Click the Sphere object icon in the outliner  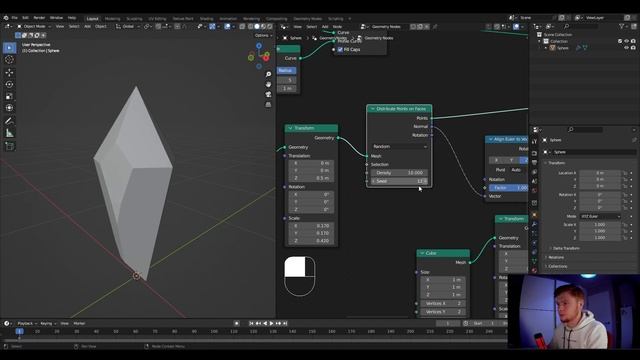553,48
